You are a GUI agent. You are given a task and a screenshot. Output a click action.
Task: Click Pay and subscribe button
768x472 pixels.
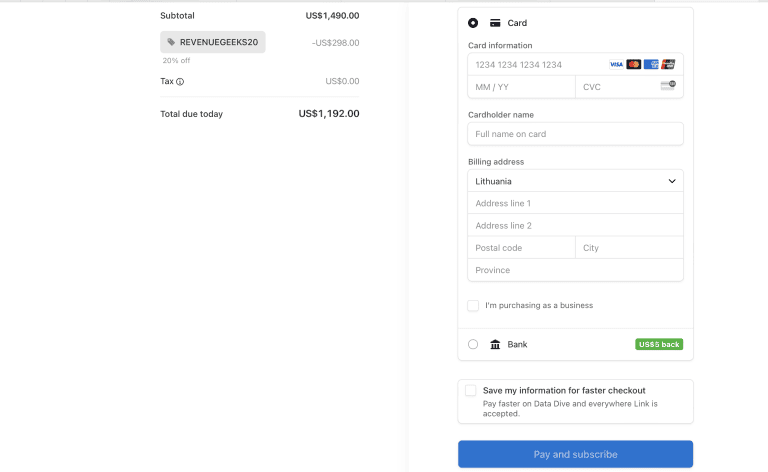click(576, 454)
